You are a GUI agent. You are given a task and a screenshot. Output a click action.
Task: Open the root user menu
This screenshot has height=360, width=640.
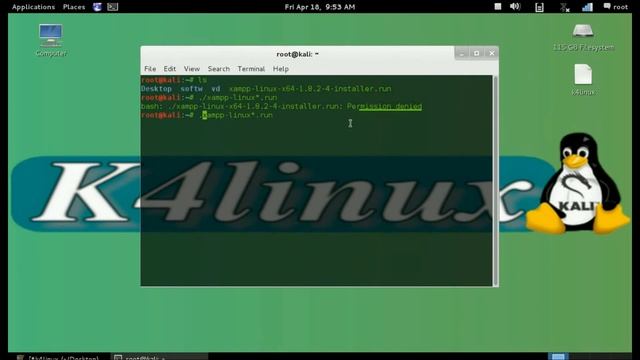click(616, 7)
